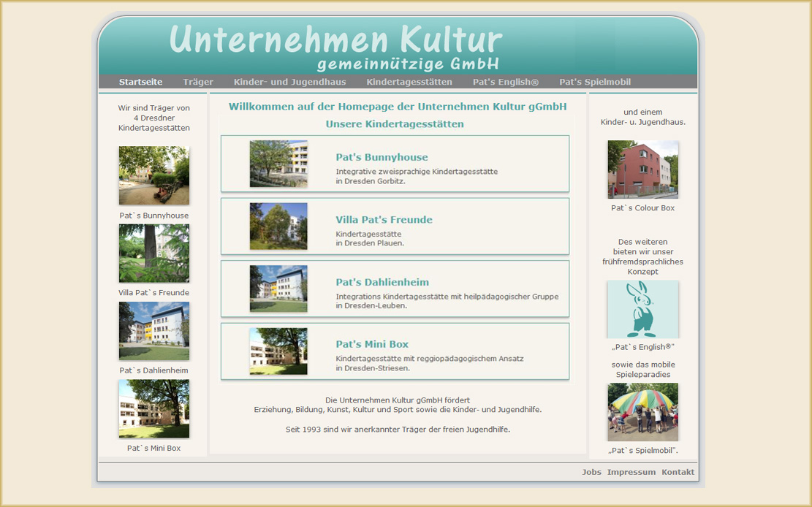Go to Kinder- und Jugendhaus page

point(289,82)
